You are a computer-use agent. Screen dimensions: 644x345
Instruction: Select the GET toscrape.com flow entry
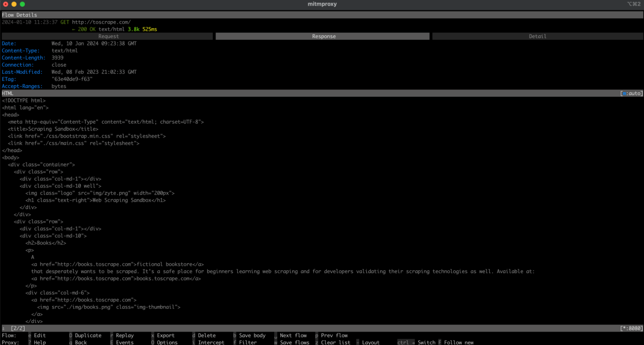coord(96,22)
